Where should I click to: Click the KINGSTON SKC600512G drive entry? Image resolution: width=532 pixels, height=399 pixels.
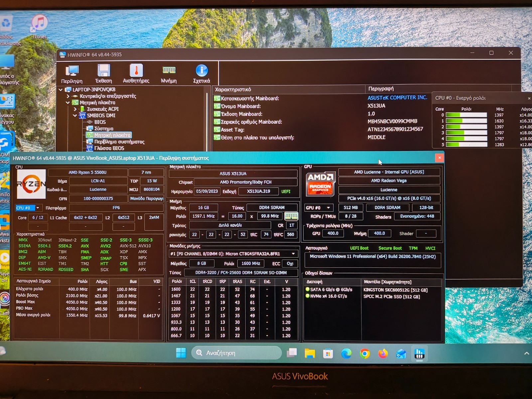pyautogui.click(x=395, y=290)
